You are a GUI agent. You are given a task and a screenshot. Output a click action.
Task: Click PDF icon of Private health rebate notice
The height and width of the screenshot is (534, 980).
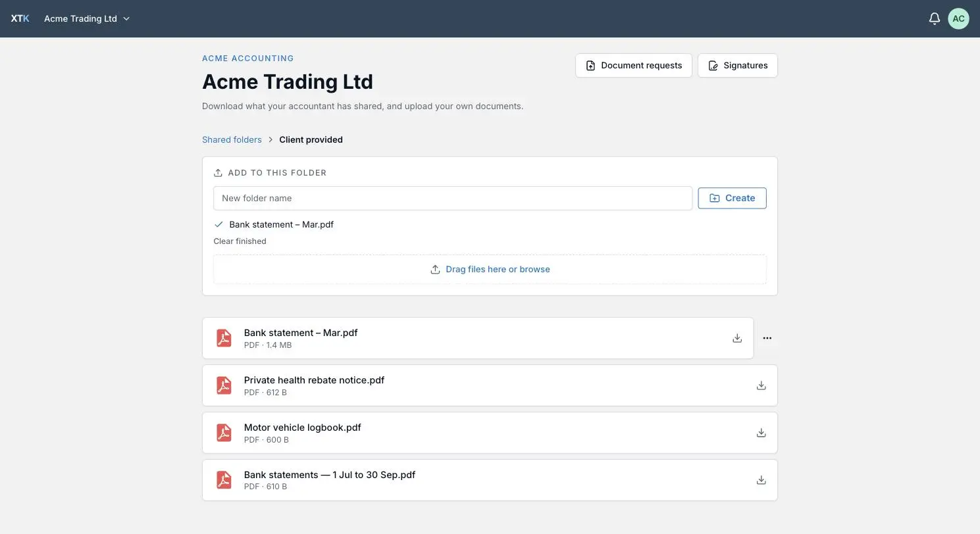pyautogui.click(x=224, y=385)
